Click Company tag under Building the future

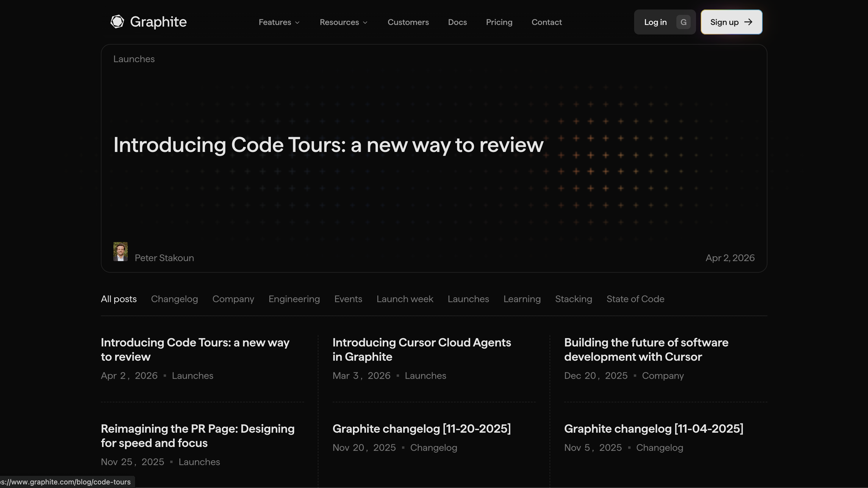[663, 376]
